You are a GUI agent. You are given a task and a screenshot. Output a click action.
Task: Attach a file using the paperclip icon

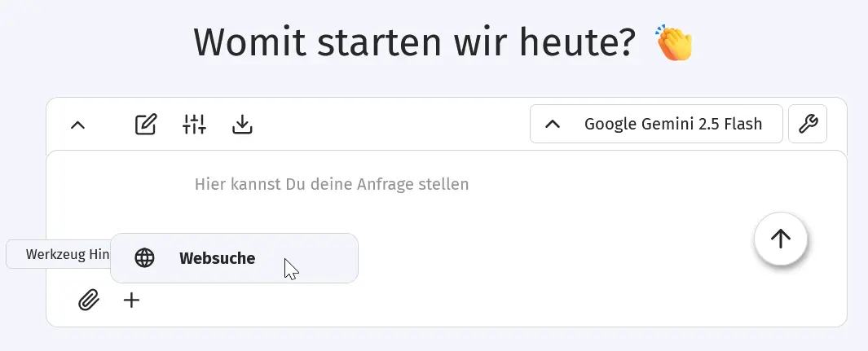tap(88, 301)
